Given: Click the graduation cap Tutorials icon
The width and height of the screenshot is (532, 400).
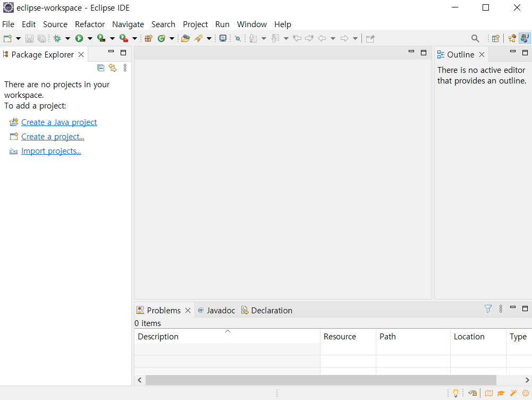Looking at the screenshot, I should [x=501, y=393].
